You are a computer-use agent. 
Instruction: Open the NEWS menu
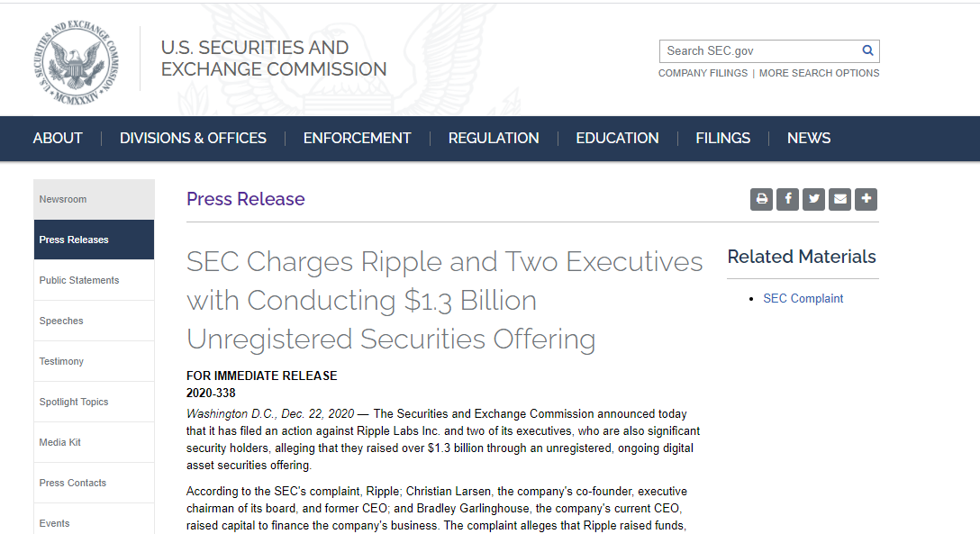pos(809,138)
